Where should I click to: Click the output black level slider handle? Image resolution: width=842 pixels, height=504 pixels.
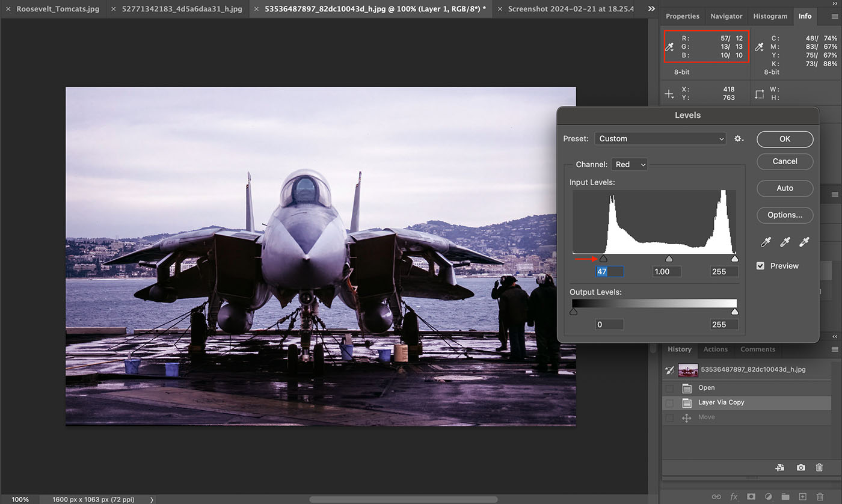[x=573, y=312]
